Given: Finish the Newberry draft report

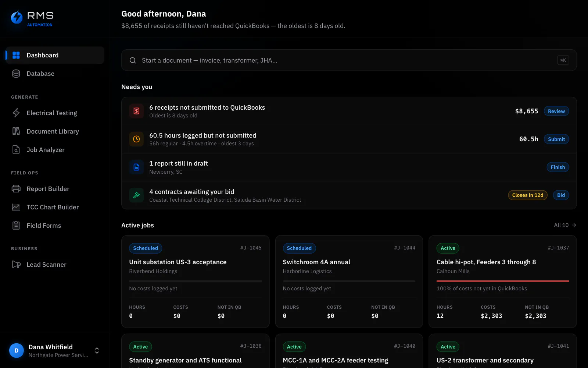Looking at the screenshot, I should (558, 167).
